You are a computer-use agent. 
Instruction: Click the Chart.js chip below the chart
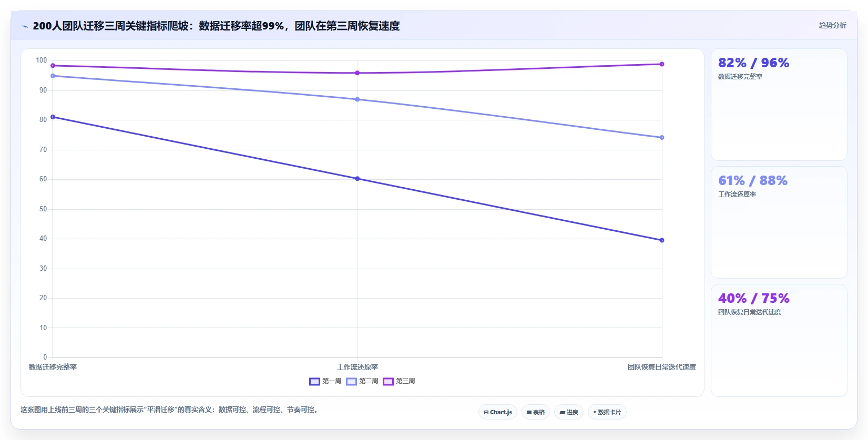click(x=498, y=412)
